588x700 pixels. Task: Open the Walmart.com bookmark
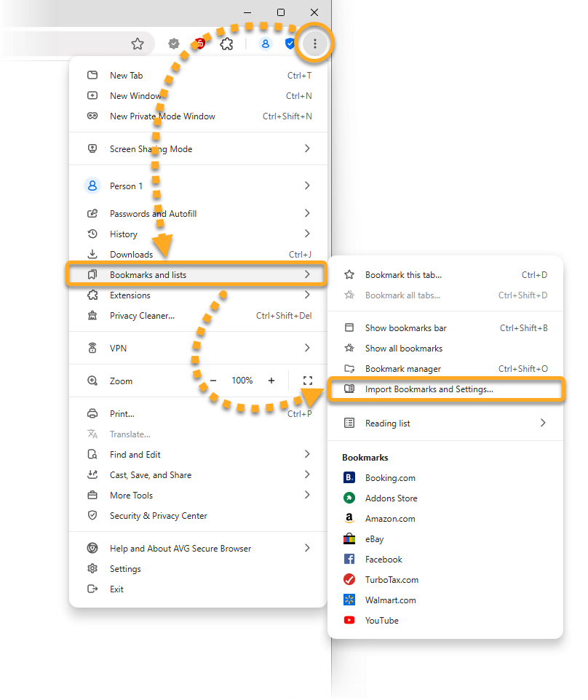(390, 600)
